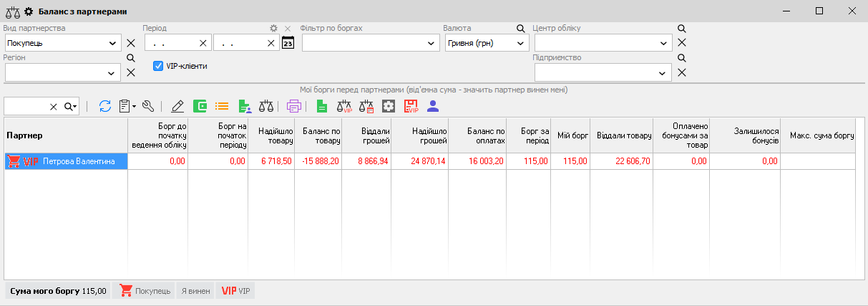This screenshot has height=306, width=868.
Task: Click the purple printer icon
Action: tap(293, 106)
